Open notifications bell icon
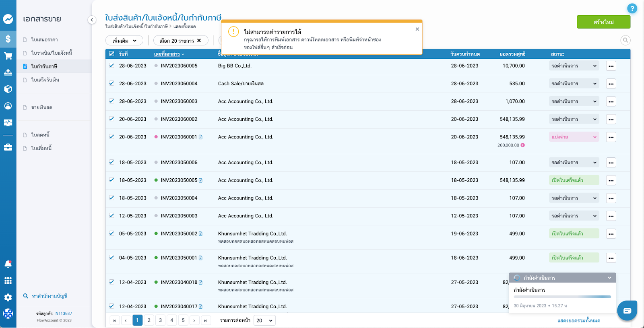This screenshot has width=644, height=328. click(8, 264)
